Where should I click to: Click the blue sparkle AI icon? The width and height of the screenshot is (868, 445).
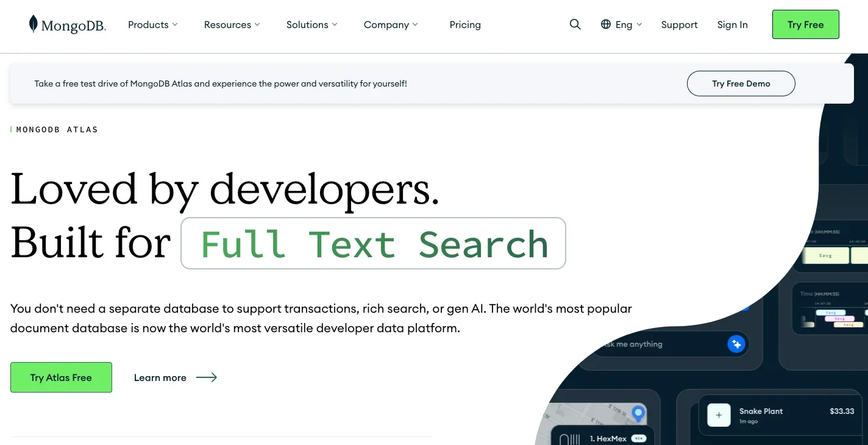(x=736, y=344)
